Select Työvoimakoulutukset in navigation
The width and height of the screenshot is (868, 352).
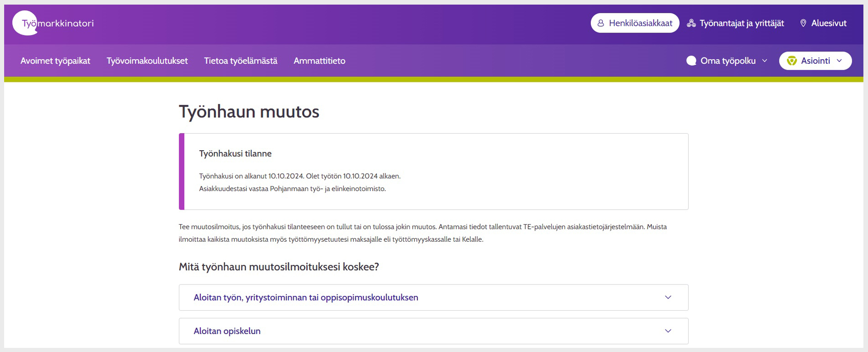pyautogui.click(x=147, y=61)
